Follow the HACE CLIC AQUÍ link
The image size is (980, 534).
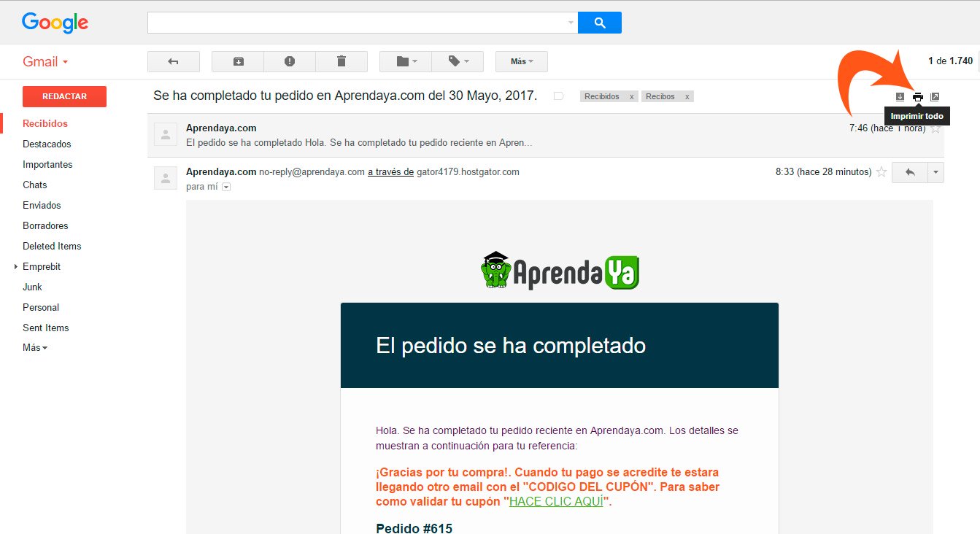tap(556, 502)
